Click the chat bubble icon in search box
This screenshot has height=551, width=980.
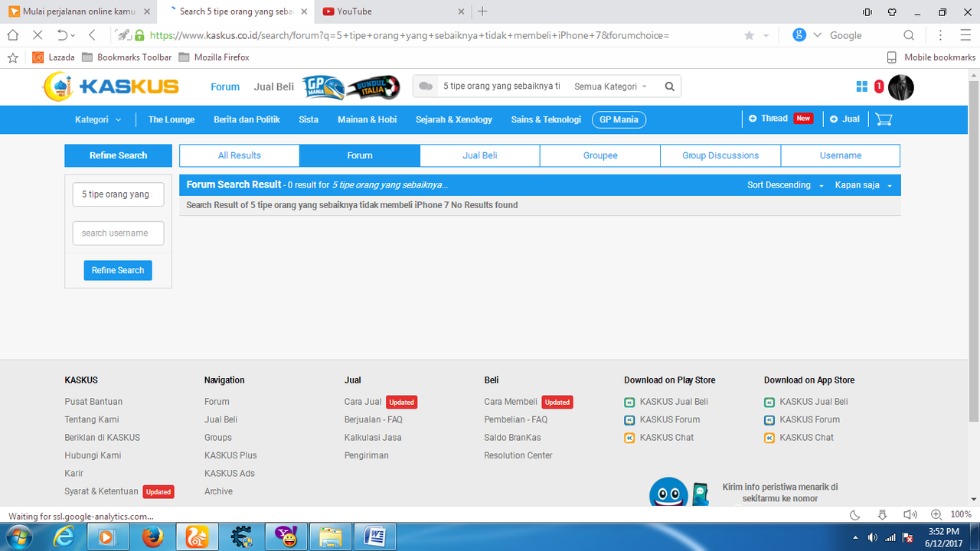[426, 86]
